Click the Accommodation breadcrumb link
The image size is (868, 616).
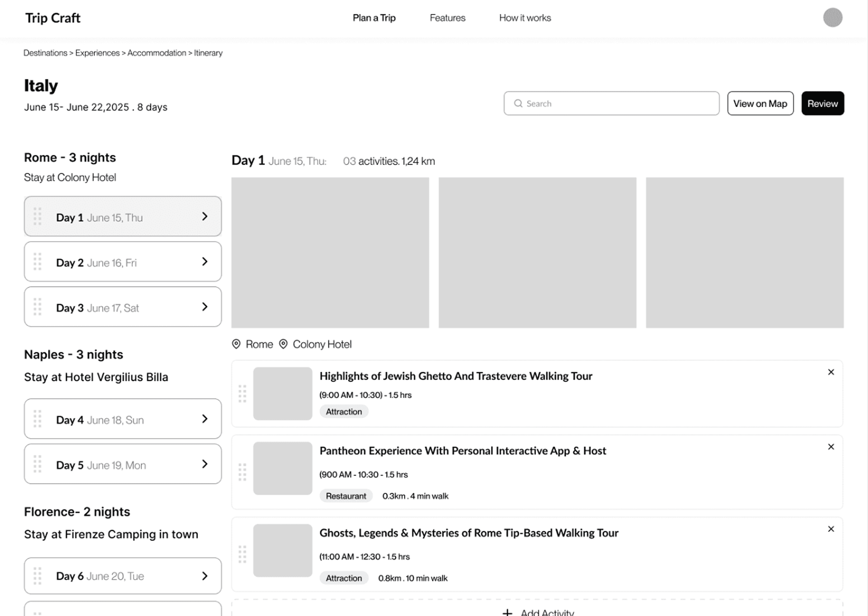pos(156,53)
